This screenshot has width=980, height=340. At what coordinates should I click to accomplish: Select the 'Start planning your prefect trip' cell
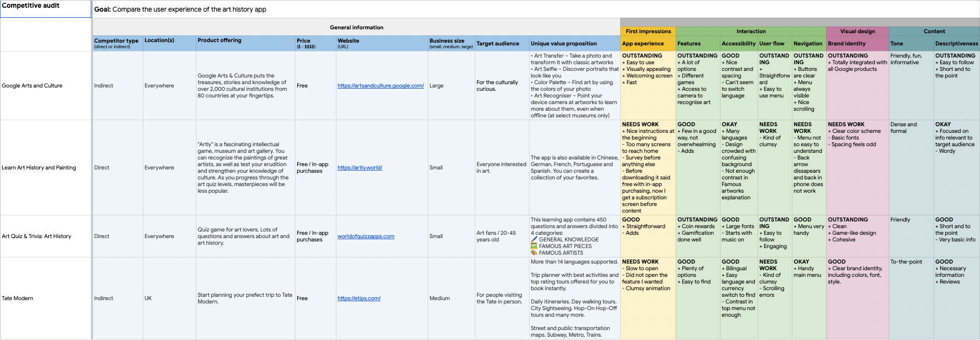pos(246,298)
